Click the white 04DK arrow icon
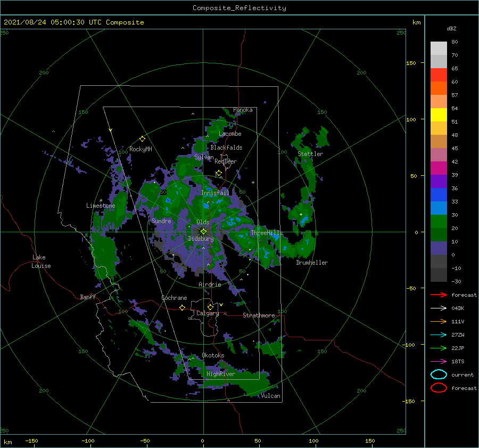The height and width of the screenshot is (448, 479). pos(439,308)
